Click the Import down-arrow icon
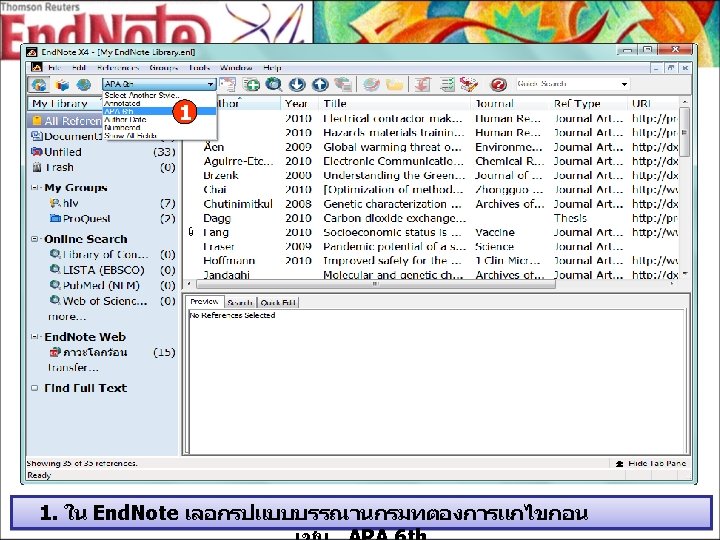Screen dimensions: 720x540 click(297, 84)
